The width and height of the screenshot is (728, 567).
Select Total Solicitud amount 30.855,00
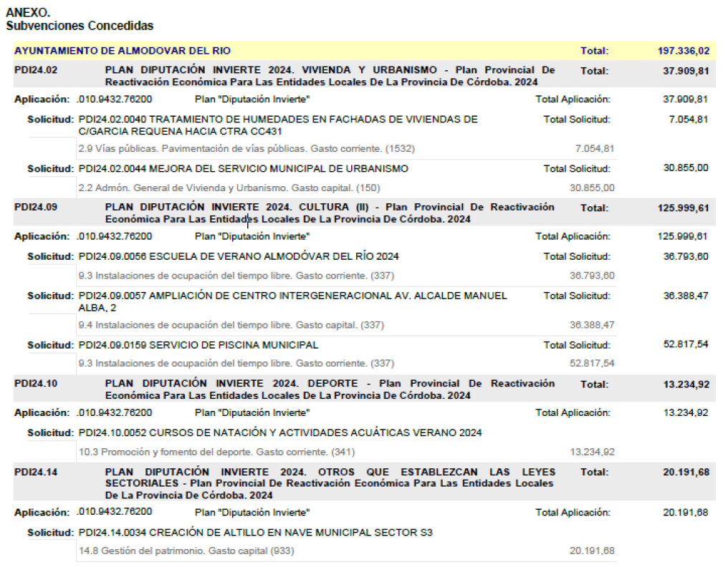click(x=686, y=168)
